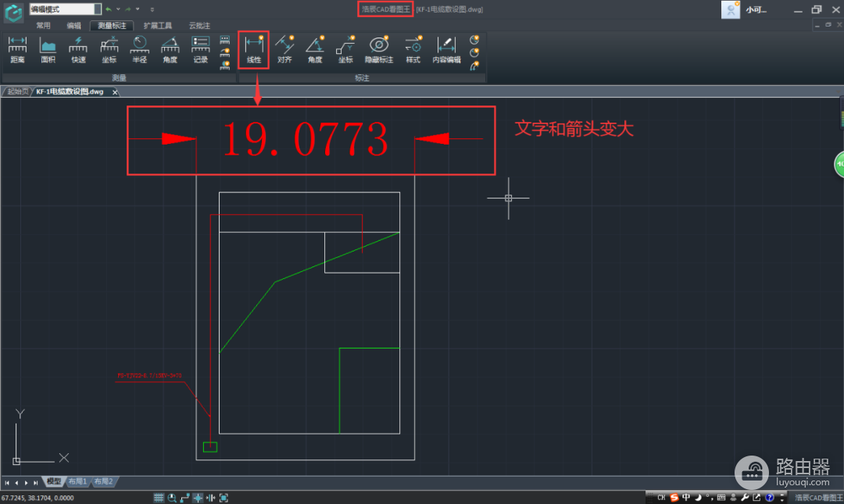
Task: Go to next layout tab arrow
Action: [x=27, y=482]
